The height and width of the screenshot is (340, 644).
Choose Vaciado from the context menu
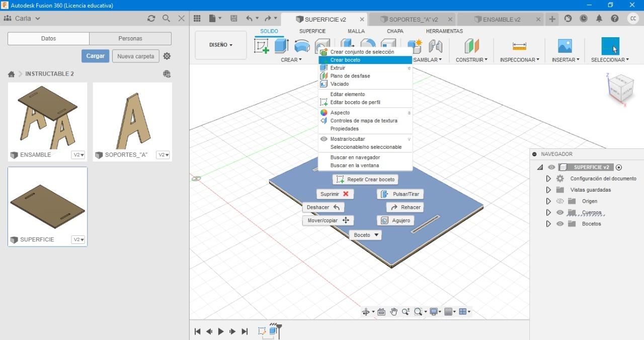point(365,84)
